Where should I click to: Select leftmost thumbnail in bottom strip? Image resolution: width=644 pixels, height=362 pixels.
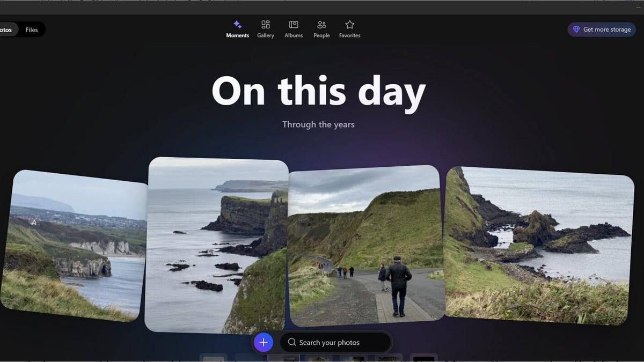[213, 358]
